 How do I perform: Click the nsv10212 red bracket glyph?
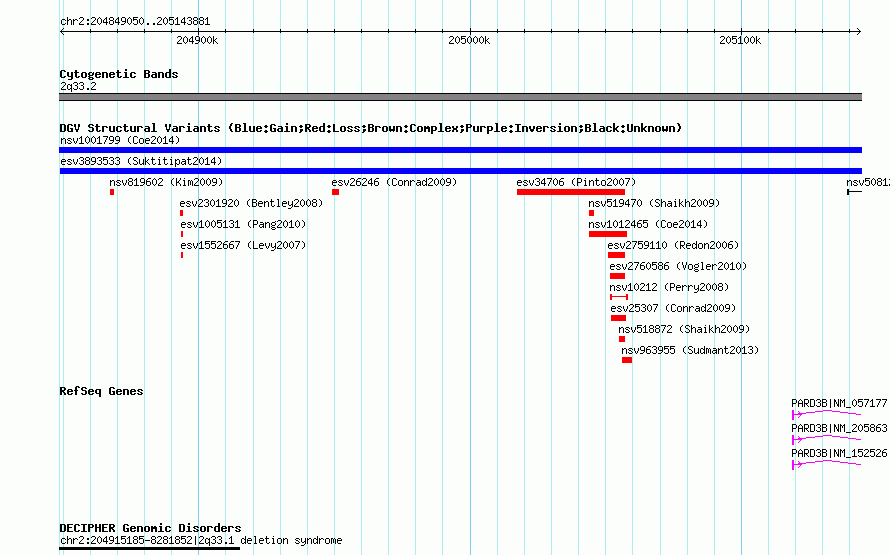[x=619, y=297]
